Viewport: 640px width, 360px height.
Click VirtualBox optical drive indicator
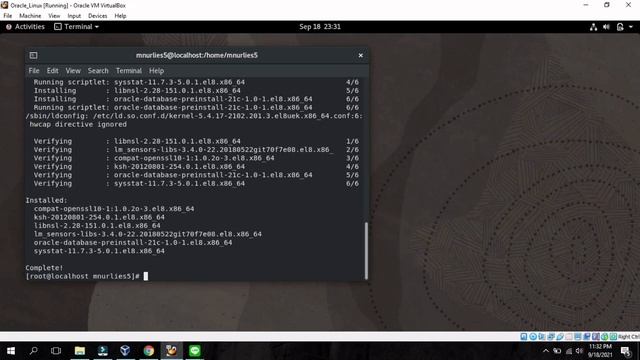pos(533,337)
